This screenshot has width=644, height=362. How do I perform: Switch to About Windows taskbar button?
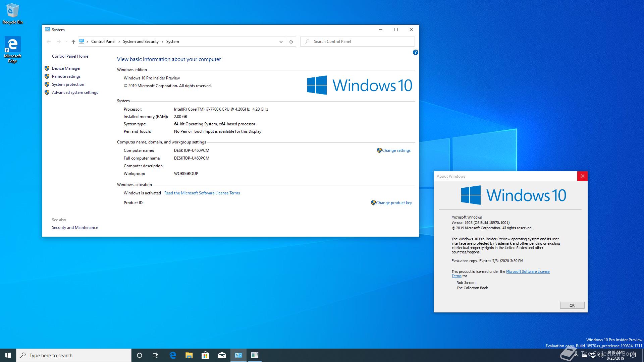point(255,355)
